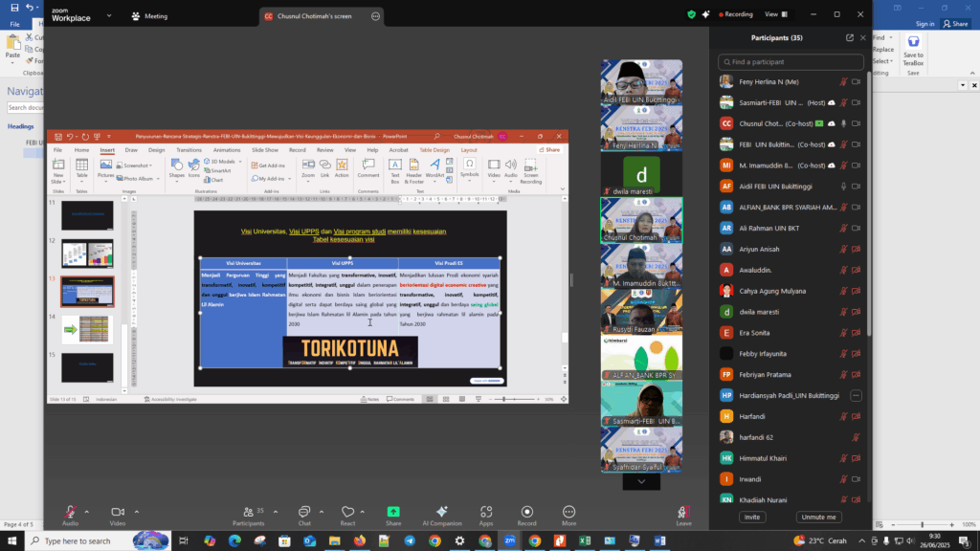Expand video options arrow next to Video

pos(137,511)
